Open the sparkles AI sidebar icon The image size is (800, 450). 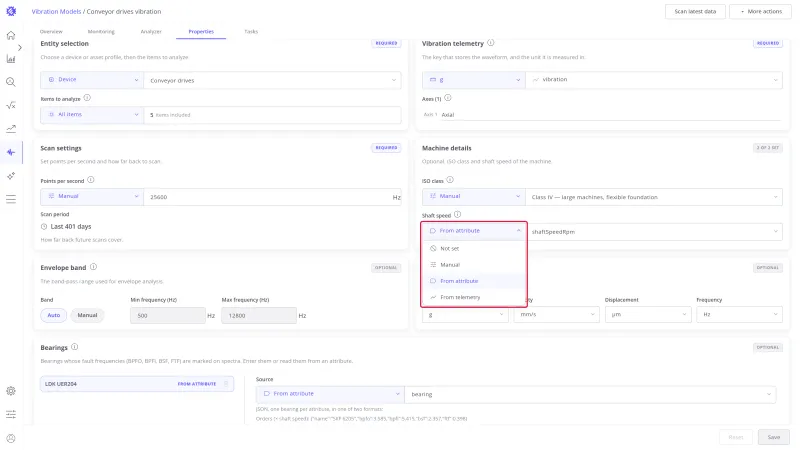pyautogui.click(x=11, y=176)
